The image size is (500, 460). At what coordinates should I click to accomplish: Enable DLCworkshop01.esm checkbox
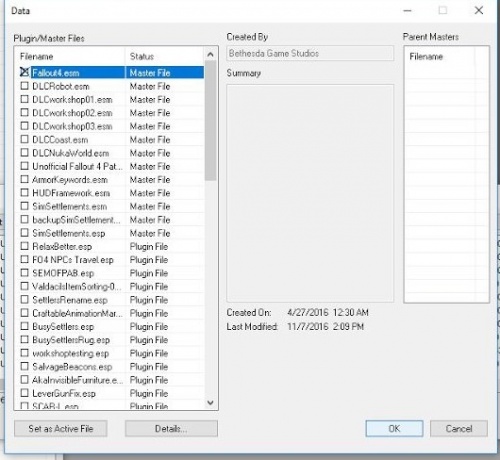24,99
